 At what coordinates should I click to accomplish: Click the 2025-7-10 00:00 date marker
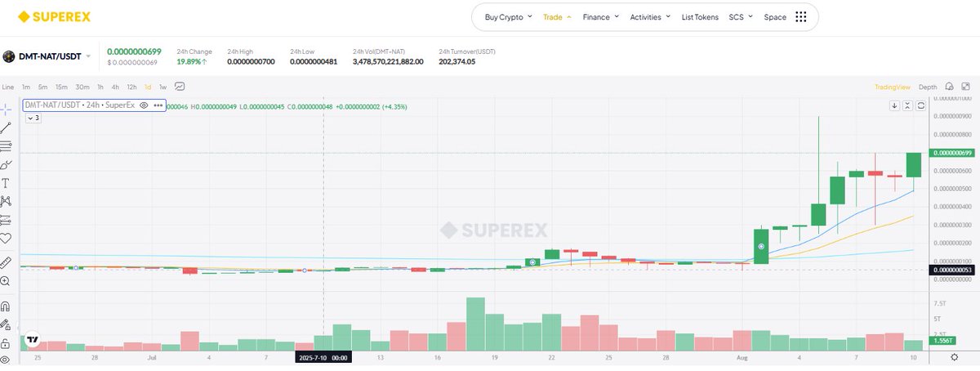click(x=323, y=358)
